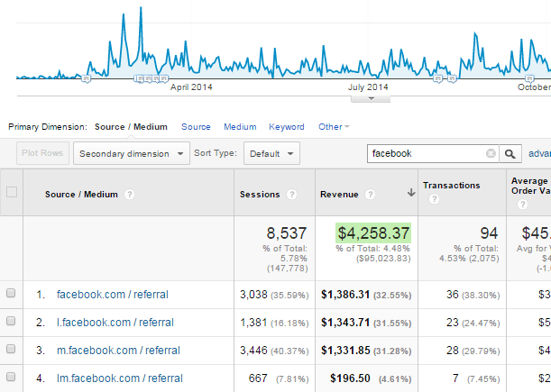The width and height of the screenshot is (551, 392).
Task: Open the advanced filter link
Action: click(x=539, y=153)
